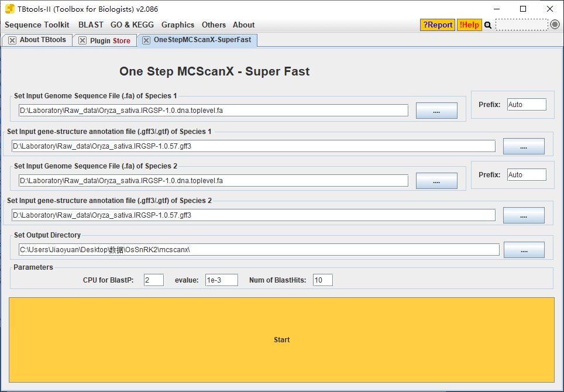564x392 pixels.
Task: Click the CPU for BlastP field
Action: tap(154, 280)
